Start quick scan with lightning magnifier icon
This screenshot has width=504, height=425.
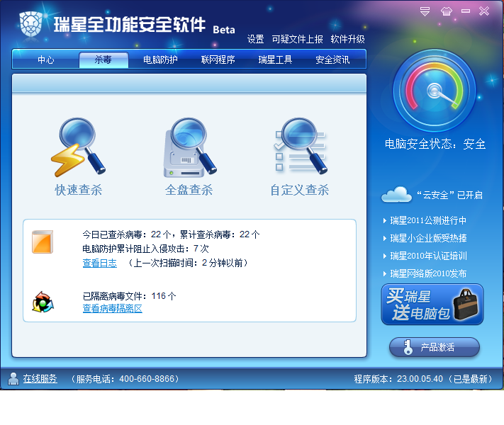tap(78, 147)
